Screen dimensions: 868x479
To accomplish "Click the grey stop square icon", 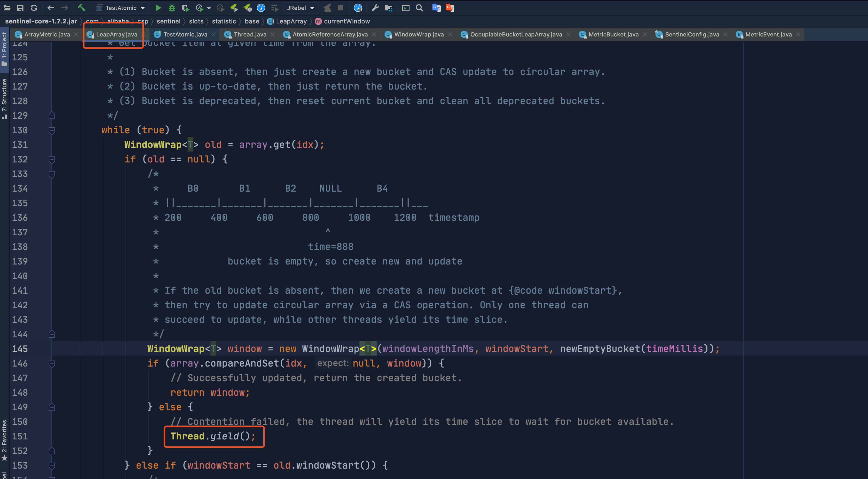I will point(341,8).
